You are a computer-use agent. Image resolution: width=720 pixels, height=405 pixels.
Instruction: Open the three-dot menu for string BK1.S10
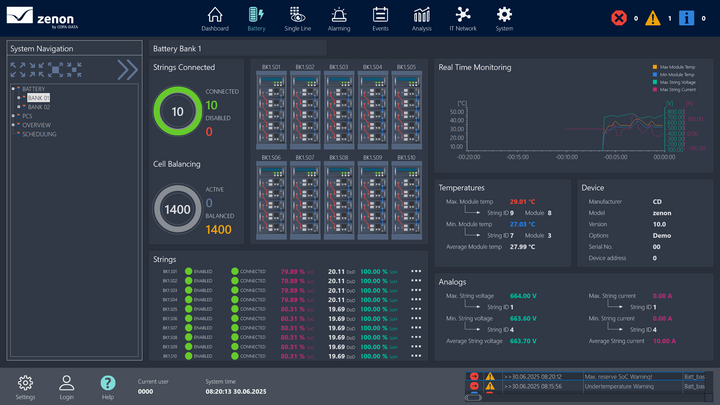pyautogui.click(x=416, y=356)
